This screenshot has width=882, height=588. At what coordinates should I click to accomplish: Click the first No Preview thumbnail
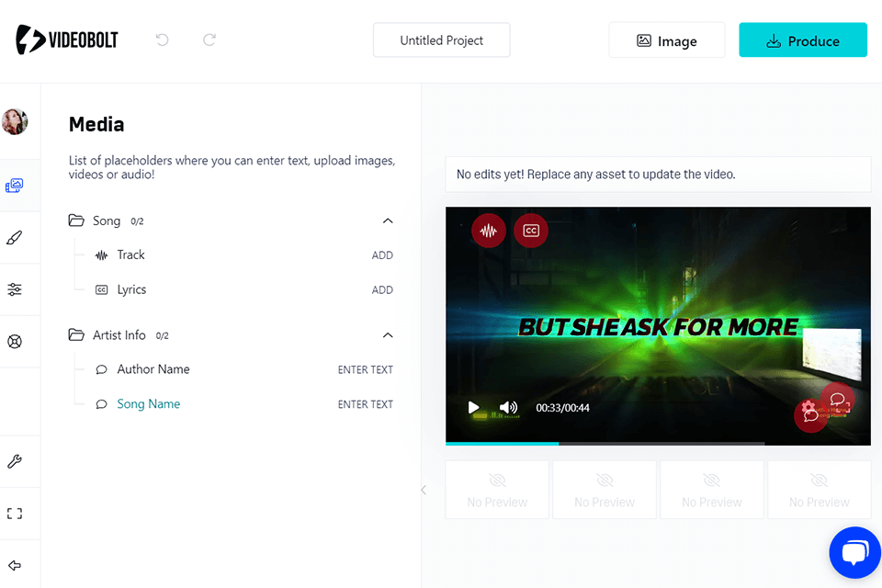tap(497, 490)
